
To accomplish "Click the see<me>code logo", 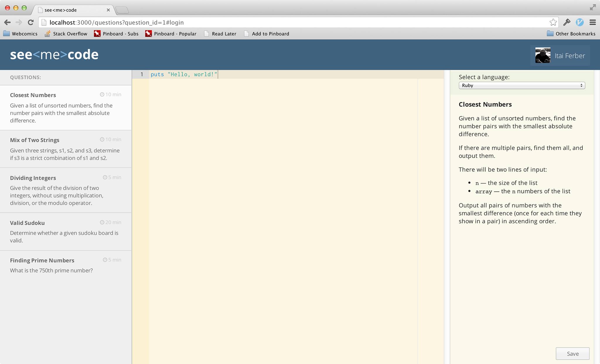I will tap(54, 55).
